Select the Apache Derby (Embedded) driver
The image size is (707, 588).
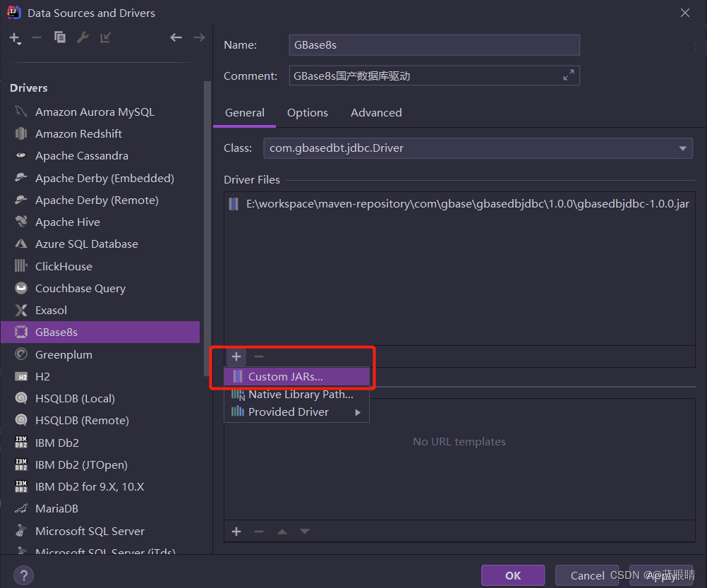pos(100,178)
